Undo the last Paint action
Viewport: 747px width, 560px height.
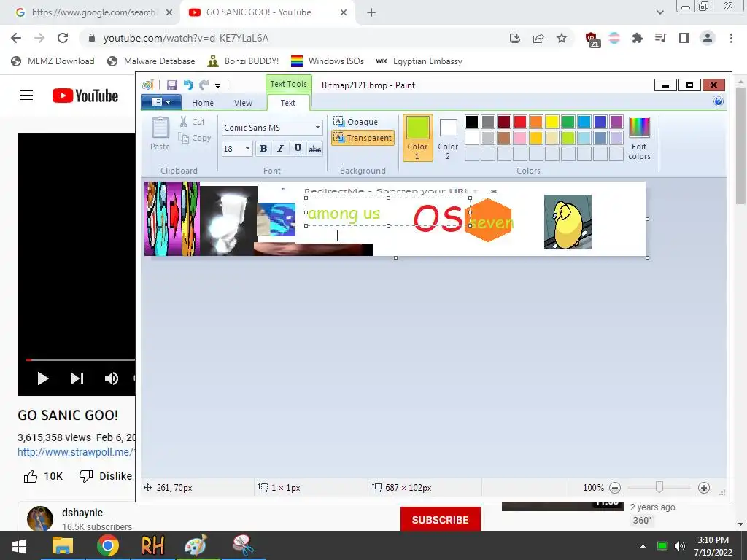point(188,85)
